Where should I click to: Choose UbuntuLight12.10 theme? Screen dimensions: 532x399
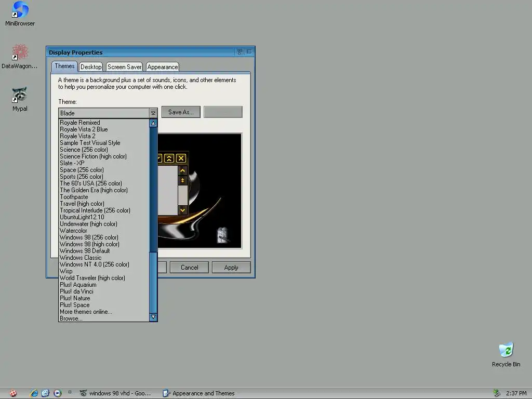(x=104, y=217)
